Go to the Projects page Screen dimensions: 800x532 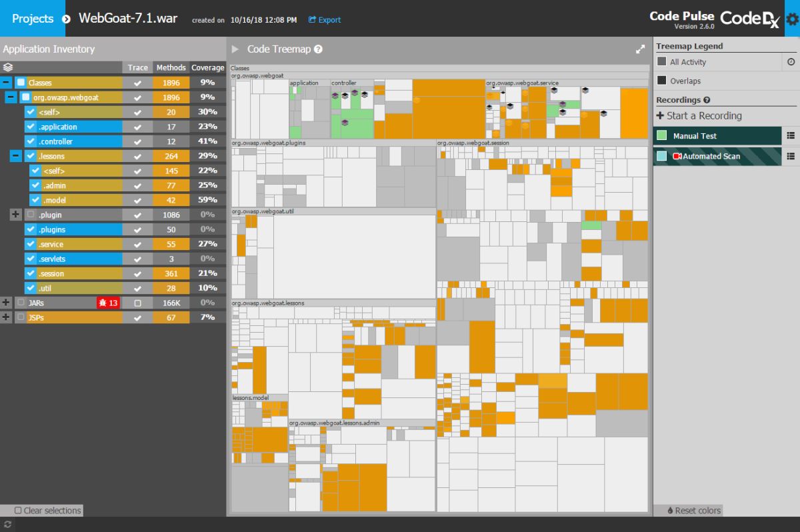(33, 19)
